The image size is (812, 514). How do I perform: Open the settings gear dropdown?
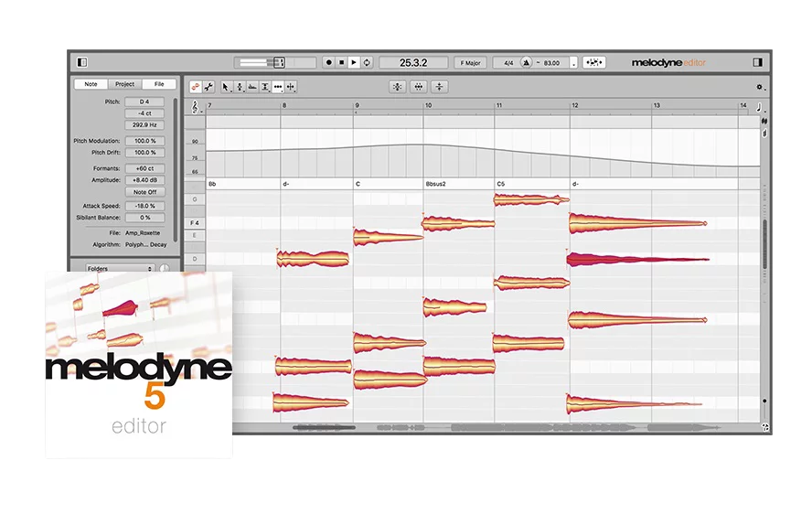(759, 87)
